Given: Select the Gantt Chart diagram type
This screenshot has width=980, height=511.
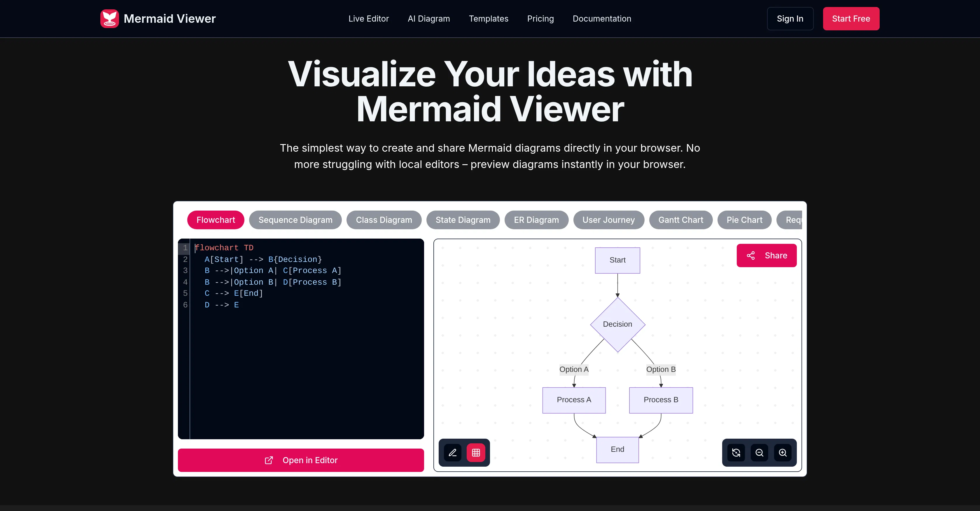Looking at the screenshot, I should coord(680,220).
